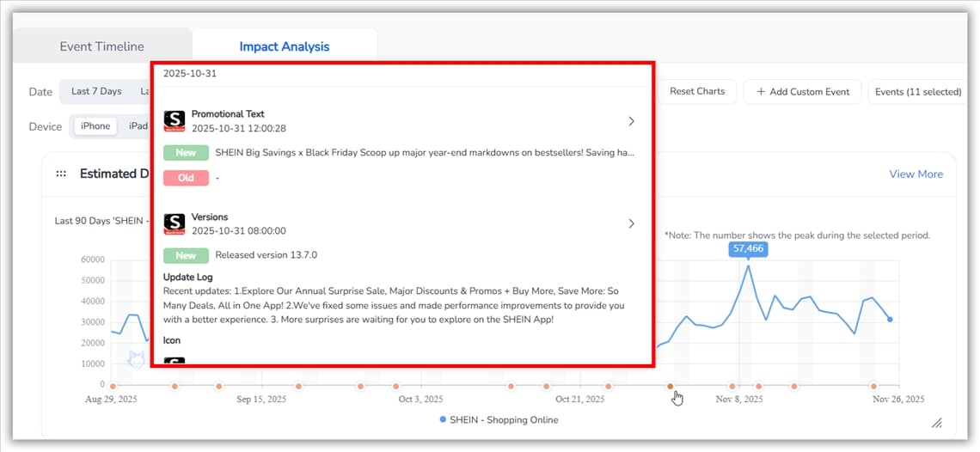Click the 57,466 peak value label

(x=748, y=248)
